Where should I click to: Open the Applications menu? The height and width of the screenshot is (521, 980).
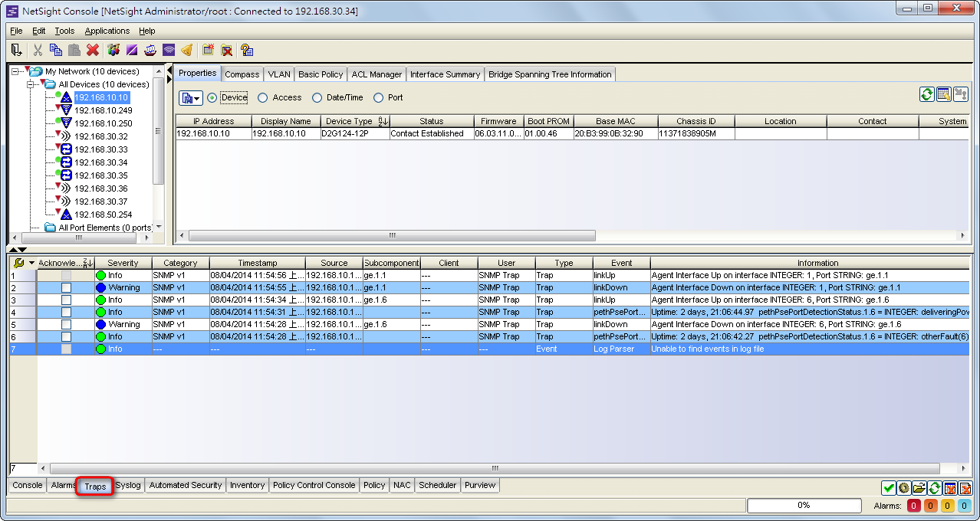pyautogui.click(x=107, y=31)
